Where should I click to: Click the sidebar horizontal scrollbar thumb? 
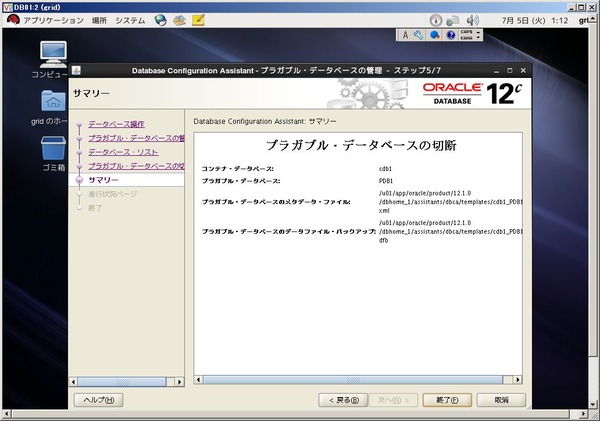tap(122, 382)
